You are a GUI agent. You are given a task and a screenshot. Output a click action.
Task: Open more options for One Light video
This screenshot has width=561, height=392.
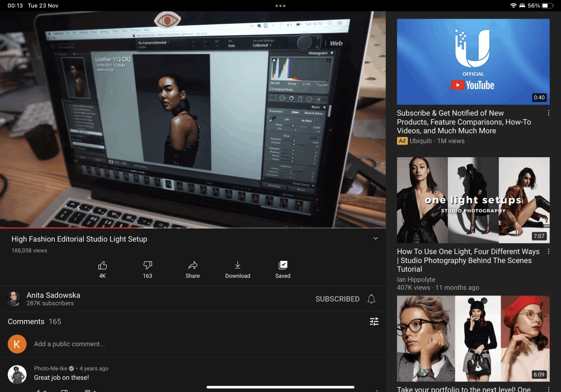tap(548, 252)
